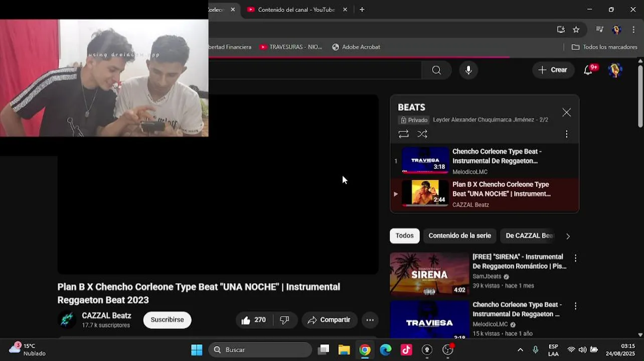Click the YouTube search input field
The image size is (644, 361).
click(315, 70)
